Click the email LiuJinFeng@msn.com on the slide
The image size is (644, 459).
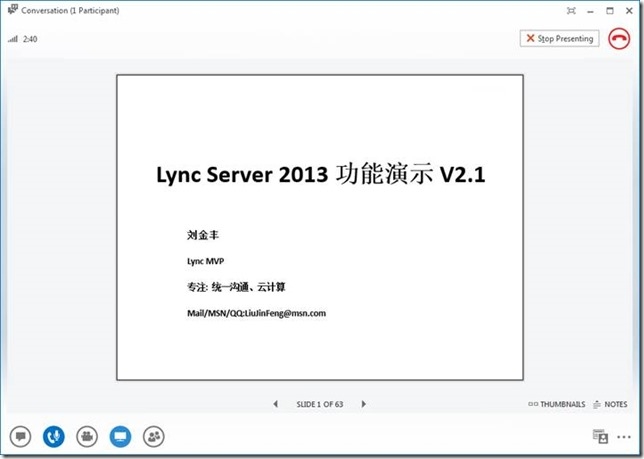point(285,313)
